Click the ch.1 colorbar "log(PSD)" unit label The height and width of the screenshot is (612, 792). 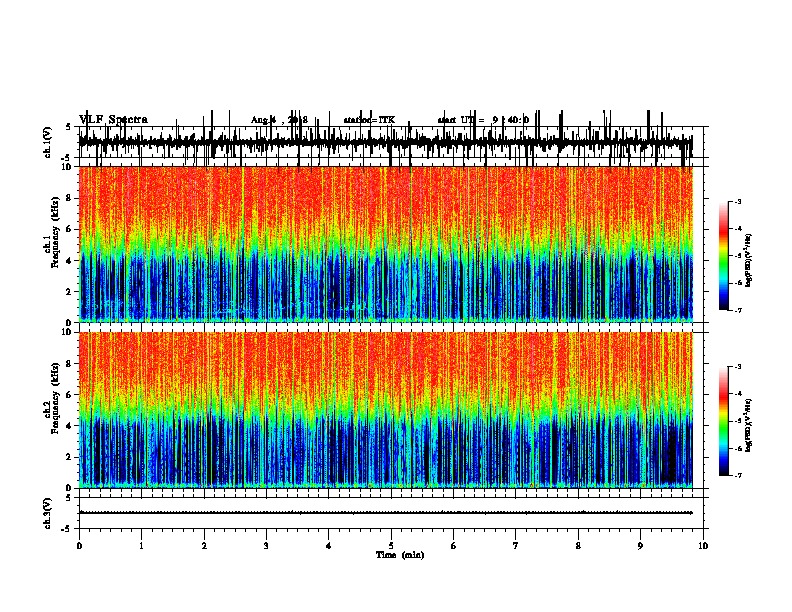point(750,260)
